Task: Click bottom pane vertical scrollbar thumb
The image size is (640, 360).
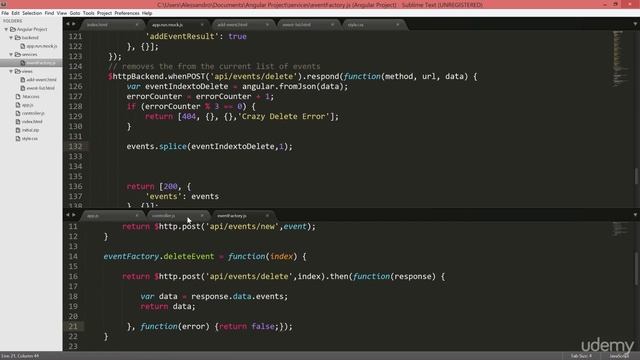Action: pyautogui.click(x=636, y=269)
